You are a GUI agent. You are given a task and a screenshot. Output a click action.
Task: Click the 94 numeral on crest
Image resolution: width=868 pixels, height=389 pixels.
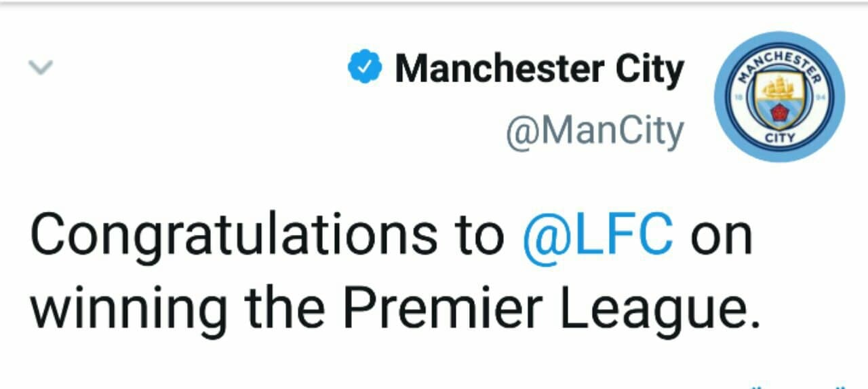(x=819, y=98)
